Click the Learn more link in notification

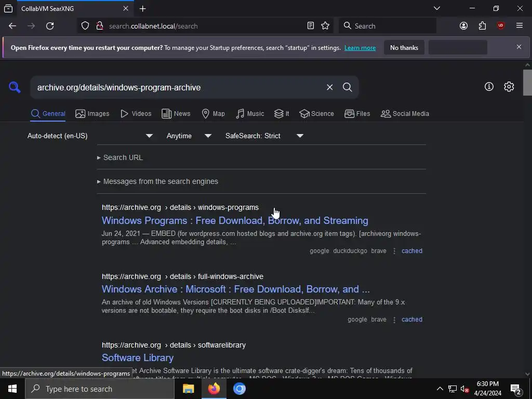tap(360, 48)
